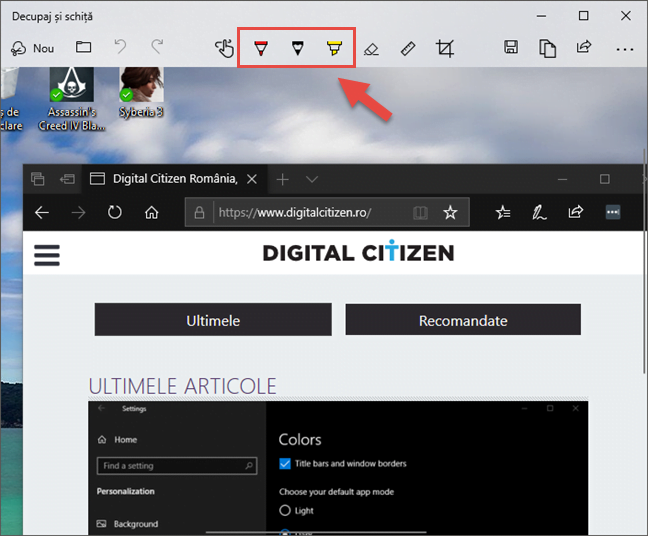Maximize the Decupaj și schiță window

click(584, 16)
